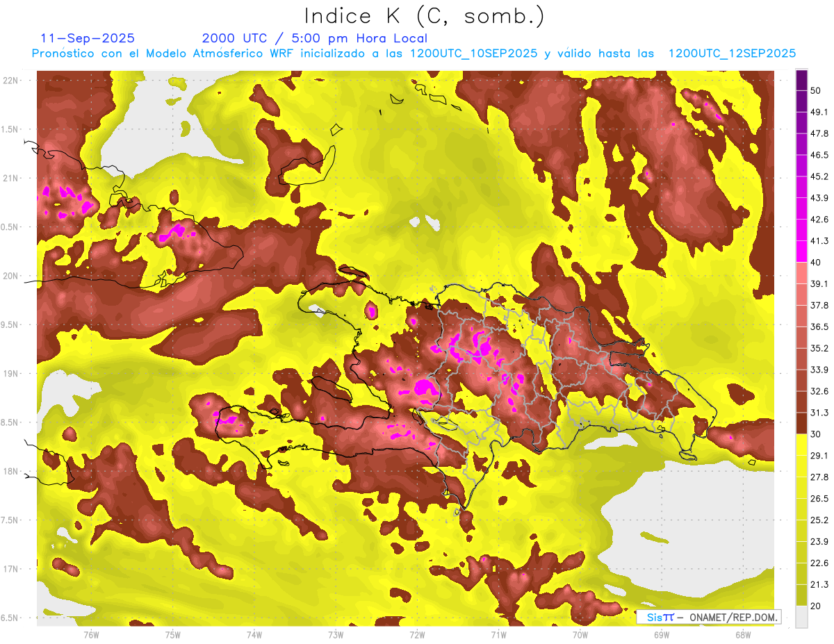Click the 73W longitude label
This screenshot has width=834, height=644.
point(336,634)
